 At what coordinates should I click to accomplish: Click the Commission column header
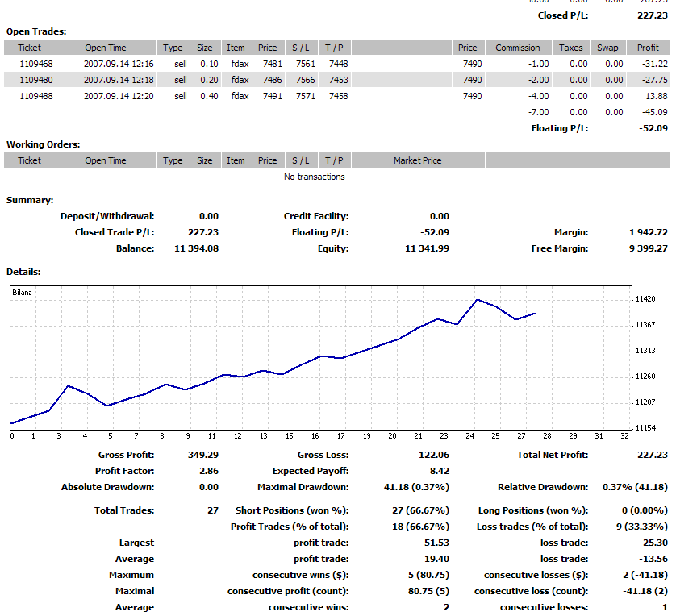point(517,48)
